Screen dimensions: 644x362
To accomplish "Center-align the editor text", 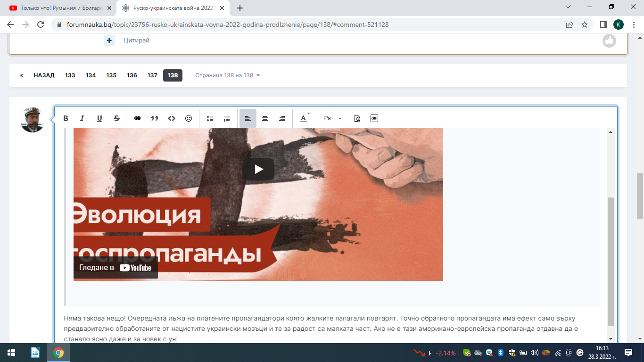I will [x=265, y=118].
